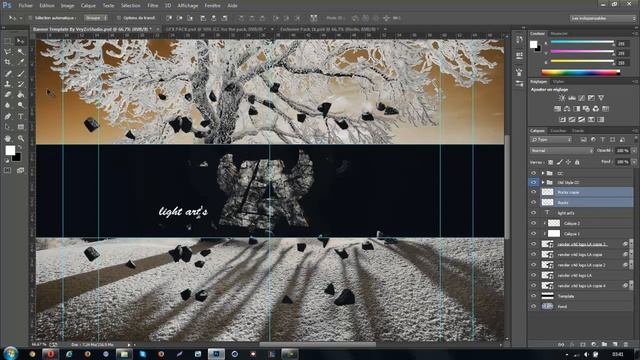
Task: Add a Brightness/Contrast adjustment
Action: [562, 98]
